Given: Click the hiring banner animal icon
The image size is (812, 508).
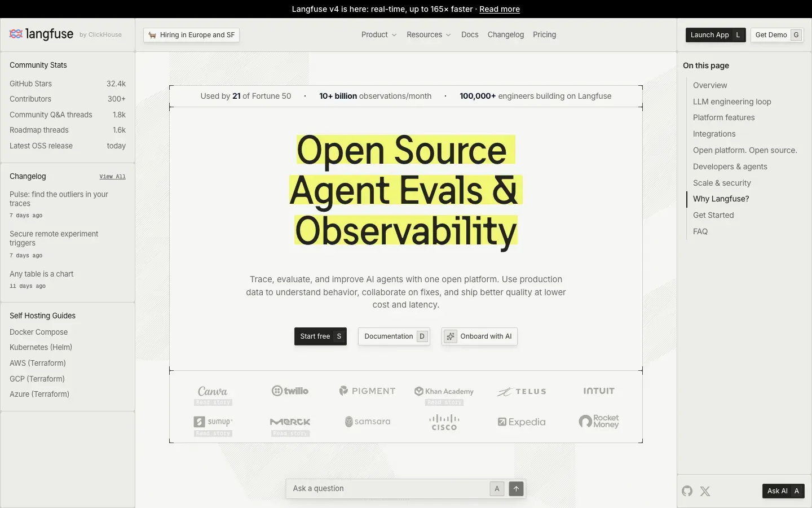Looking at the screenshot, I should (x=152, y=35).
